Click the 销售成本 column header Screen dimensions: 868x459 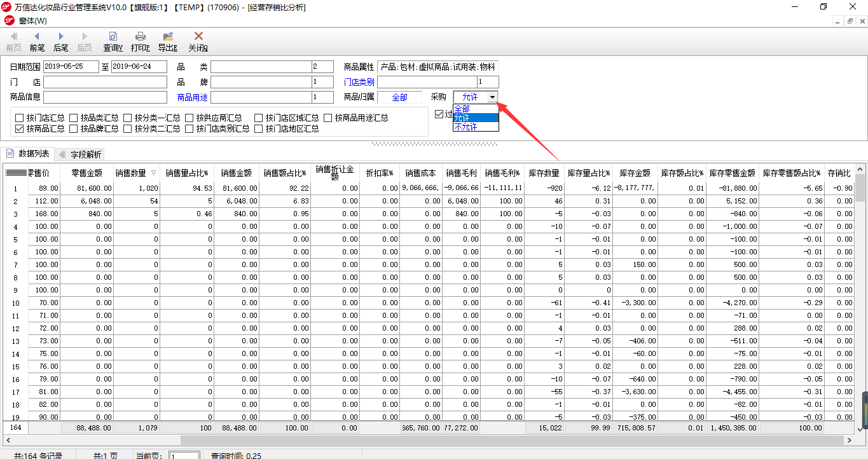point(420,173)
